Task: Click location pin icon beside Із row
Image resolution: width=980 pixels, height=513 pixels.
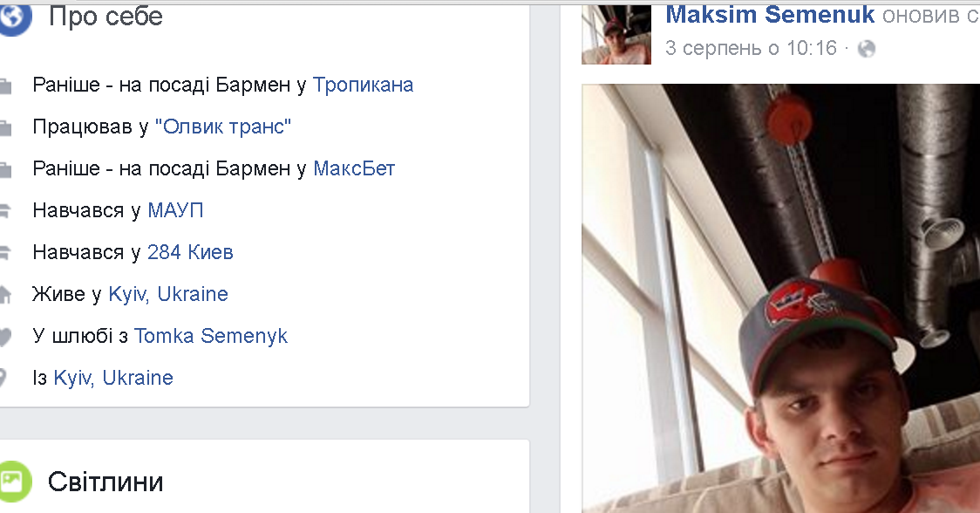Action: point(3,379)
